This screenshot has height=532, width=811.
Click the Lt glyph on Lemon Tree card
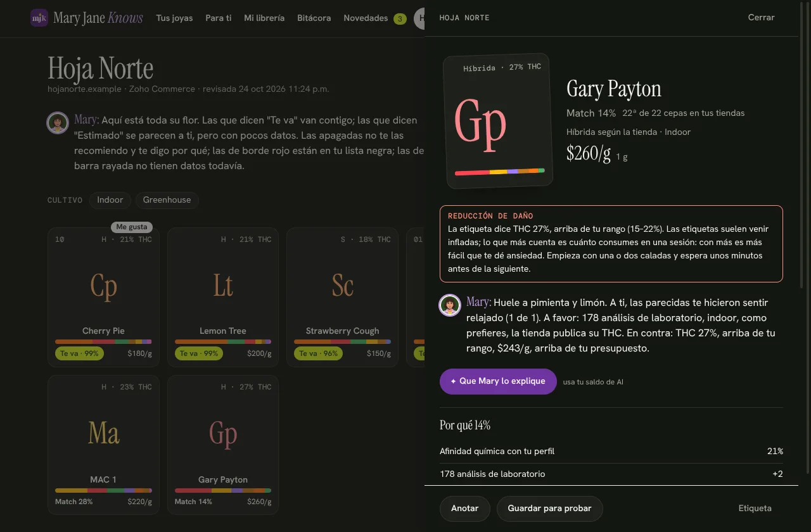223,286
